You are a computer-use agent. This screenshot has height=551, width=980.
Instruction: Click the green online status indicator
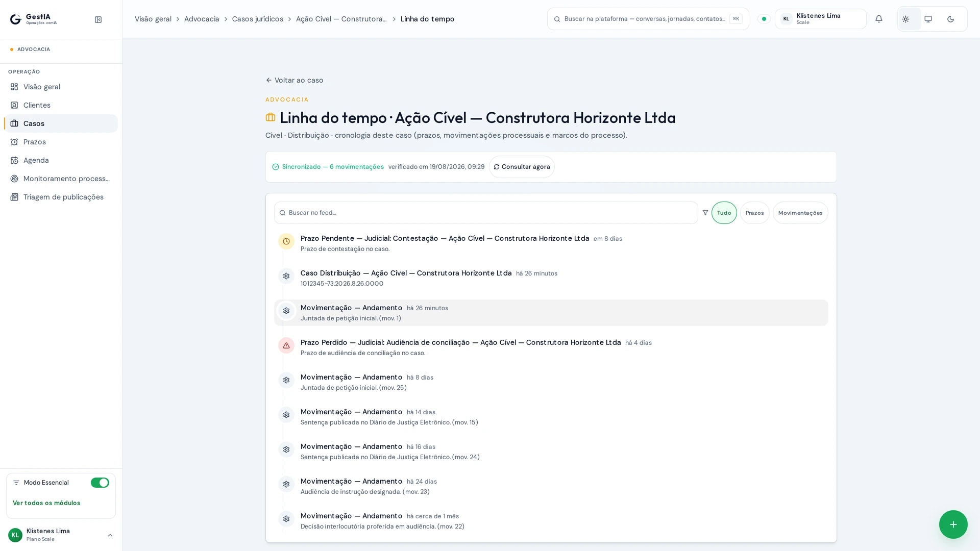[764, 19]
